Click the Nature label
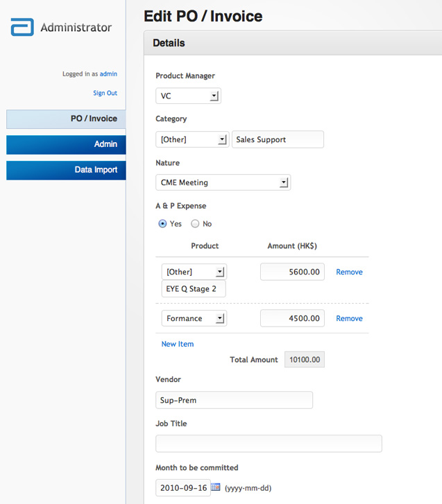The image size is (442, 504). pos(168,163)
